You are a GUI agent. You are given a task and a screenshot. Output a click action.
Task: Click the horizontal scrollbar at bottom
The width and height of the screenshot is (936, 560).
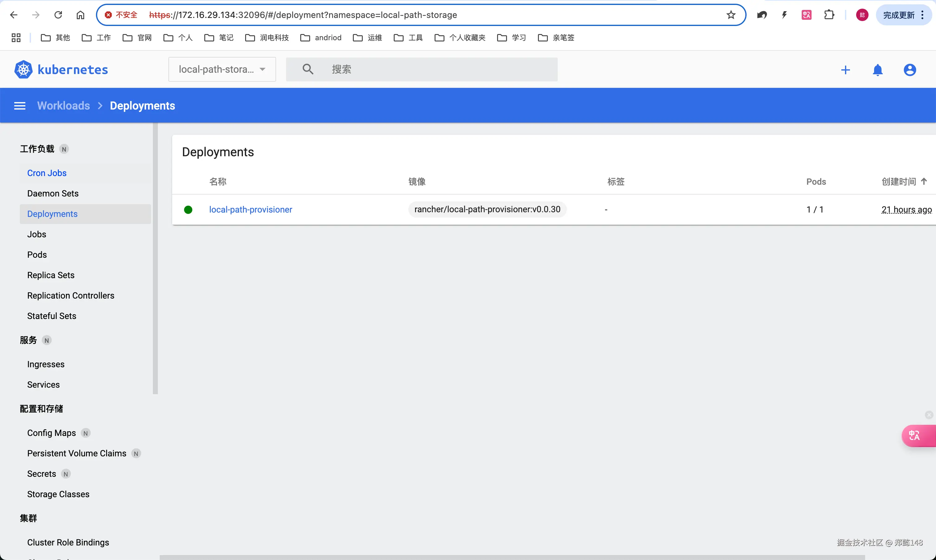pyautogui.click(x=512, y=557)
